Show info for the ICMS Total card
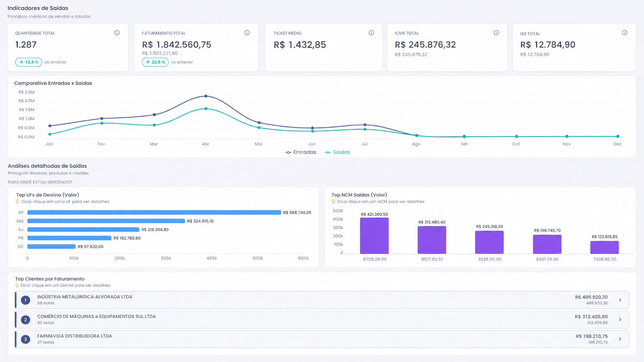The image size is (644, 362). pyautogui.click(x=496, y=33)
